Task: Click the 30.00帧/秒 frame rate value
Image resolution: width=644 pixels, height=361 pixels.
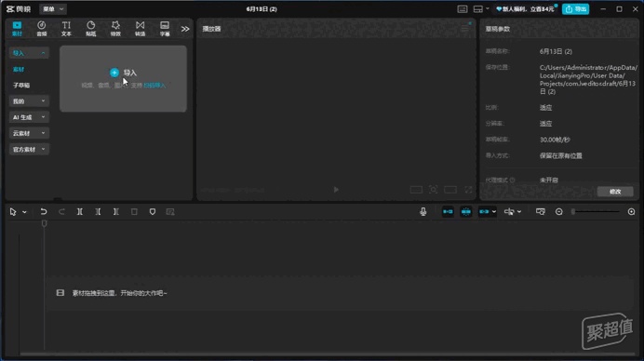Action: [x=555, y=140]
